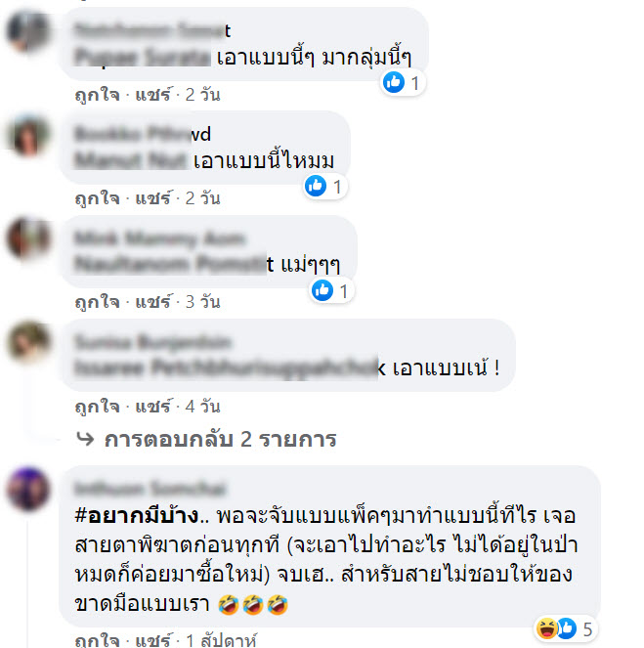Viewport: 644px width, 648px height.
Task: Open the like reaction on the first comment
Action: (x=403, y=83)
